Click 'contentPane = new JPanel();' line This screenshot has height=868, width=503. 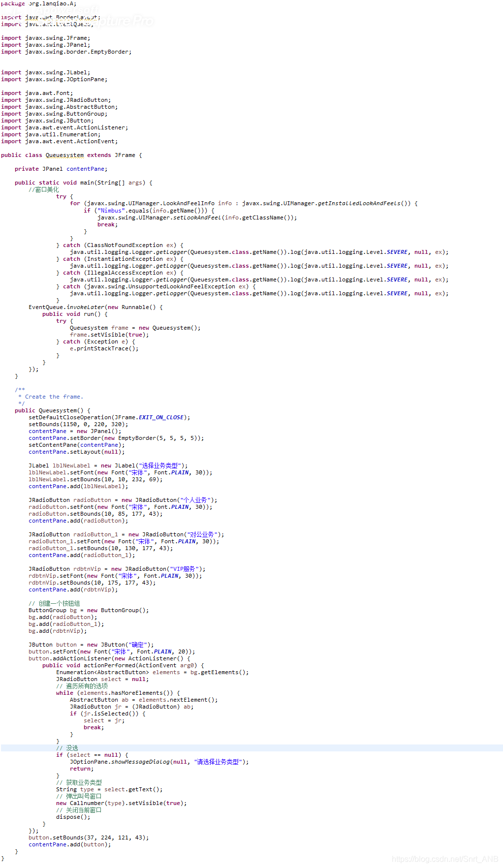(75, 431)
